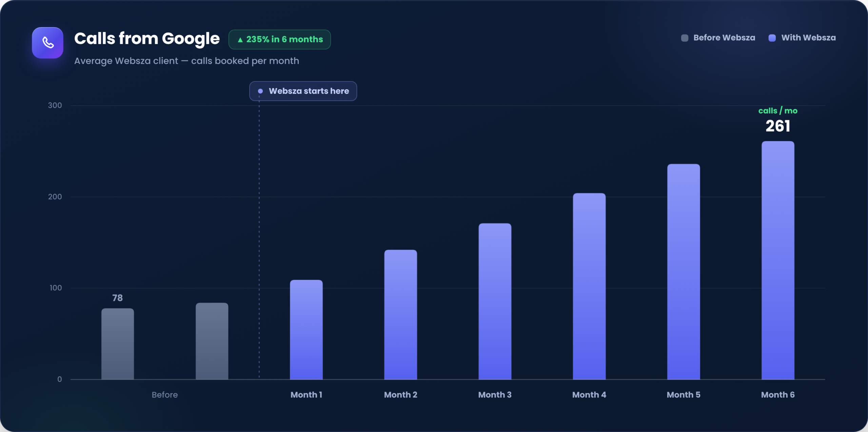Click the '78' value label
Screen dimensions: 868x432
tap(117, 298)
